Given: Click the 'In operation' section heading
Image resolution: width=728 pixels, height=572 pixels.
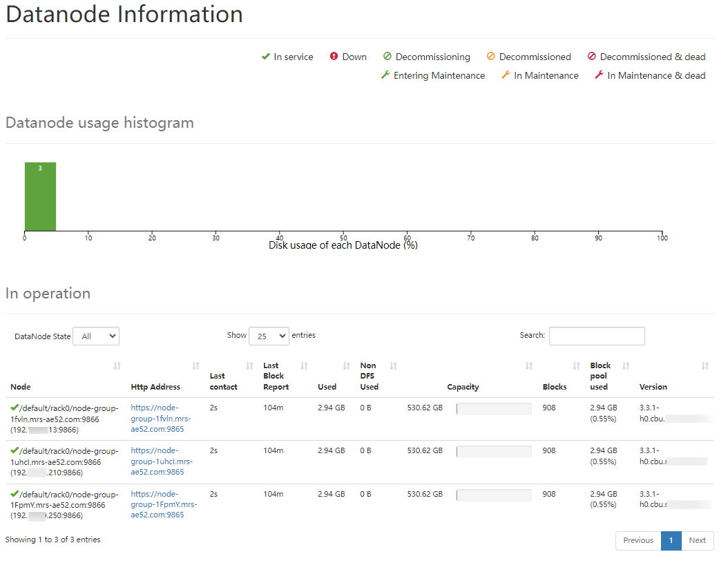Looking at the screenshot, I should 48,294.
